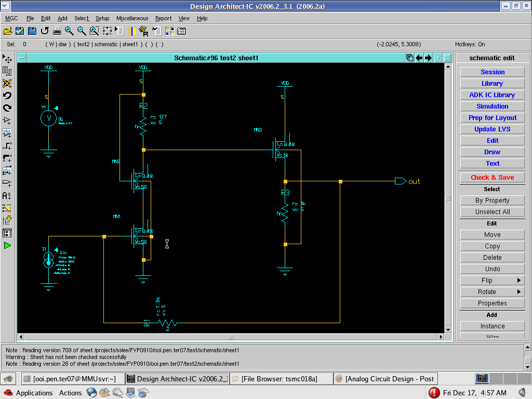Image resolution: width=532 pixels, height=399 pixels.
Task: Click the left arrow in schematic titlebar
Action: click(x=419, y=58)
